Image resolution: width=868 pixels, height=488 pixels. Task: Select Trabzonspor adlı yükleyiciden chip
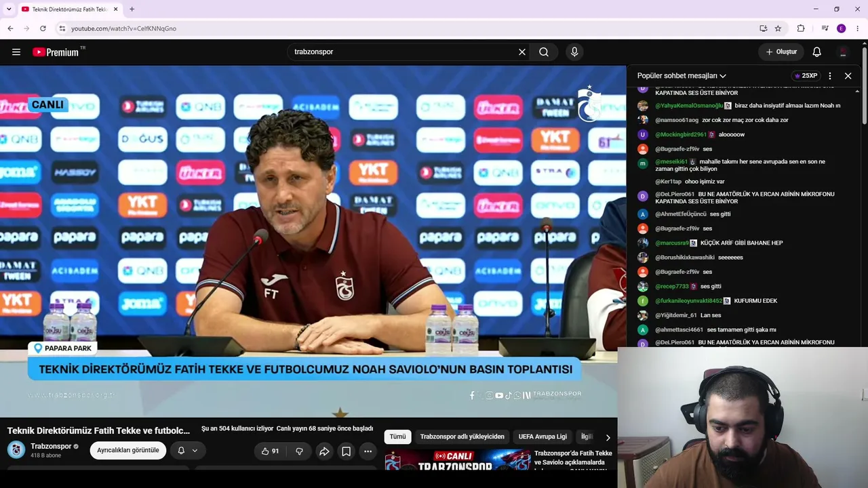(462, 437)
